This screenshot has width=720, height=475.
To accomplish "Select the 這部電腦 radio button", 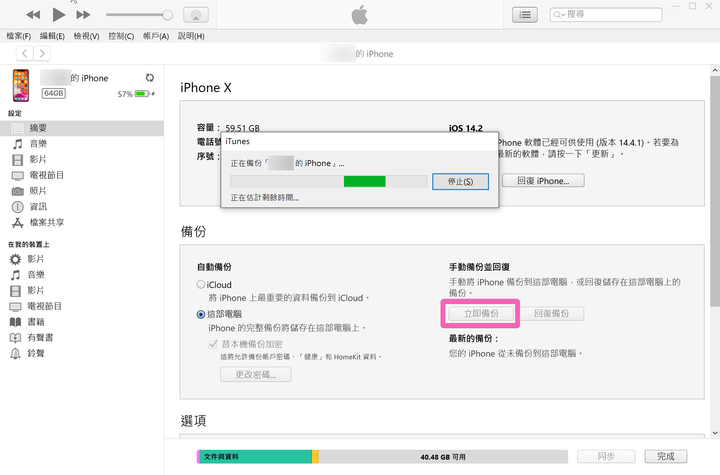I will [201, 314].
